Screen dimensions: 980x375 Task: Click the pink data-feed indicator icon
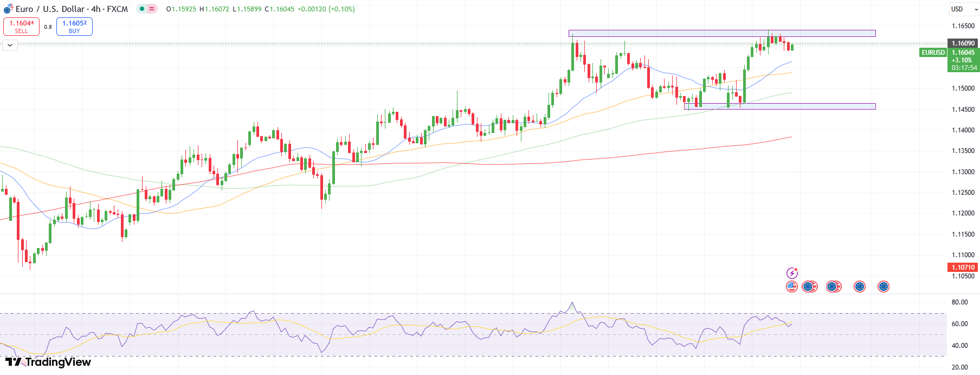coord(152,9)
